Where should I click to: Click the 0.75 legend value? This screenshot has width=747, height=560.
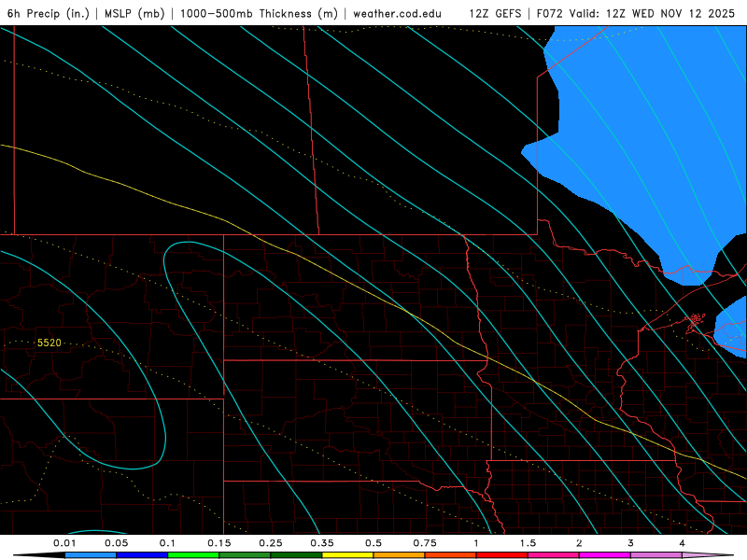pos(425,543)
